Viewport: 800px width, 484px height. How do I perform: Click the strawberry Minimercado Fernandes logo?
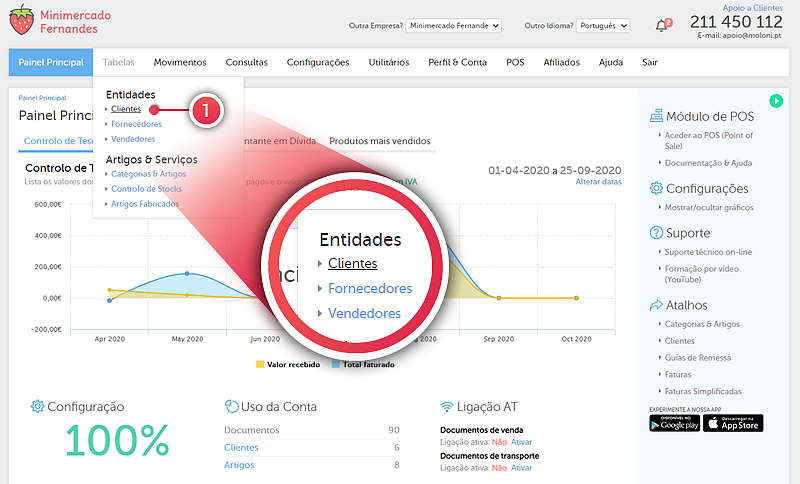click(60, 20)
